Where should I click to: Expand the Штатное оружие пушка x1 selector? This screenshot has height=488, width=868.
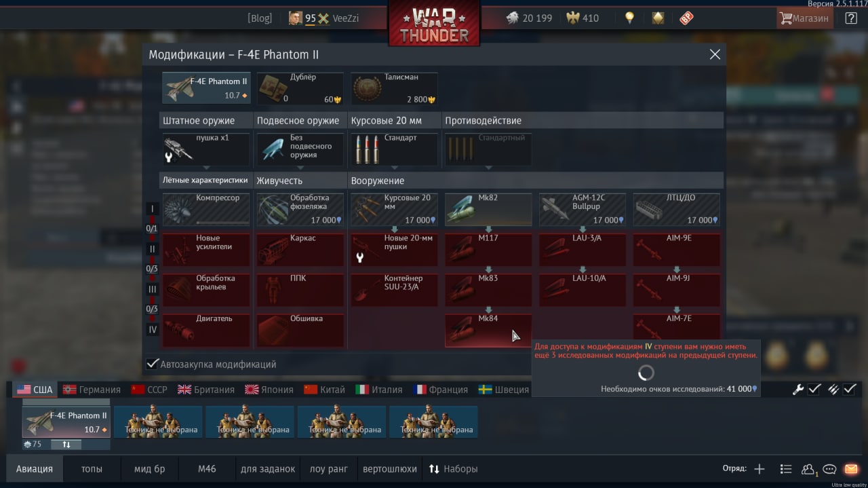206,149
